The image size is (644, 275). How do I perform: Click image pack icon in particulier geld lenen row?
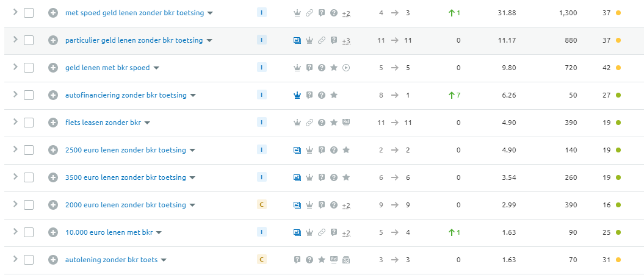click(297, 40)
